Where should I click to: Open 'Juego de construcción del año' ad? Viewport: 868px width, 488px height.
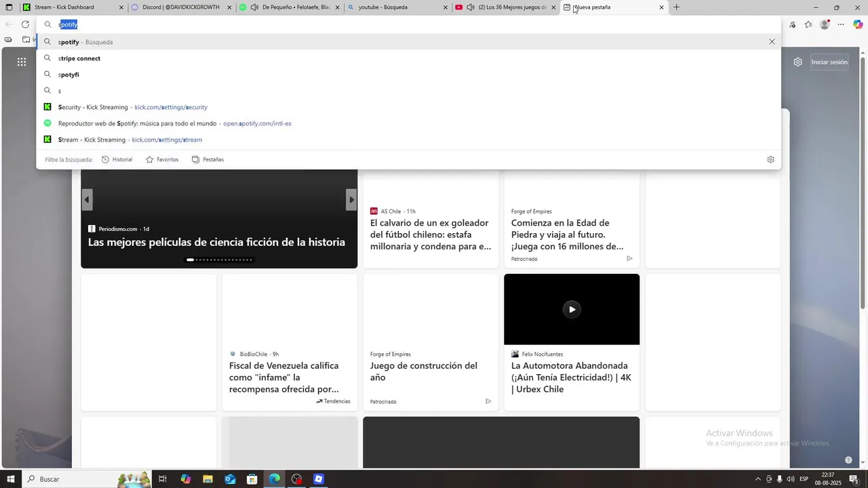[x=424, y=371]
